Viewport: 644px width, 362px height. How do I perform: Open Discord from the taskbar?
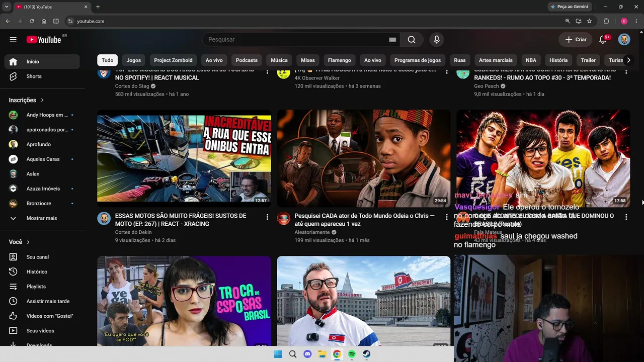pyautogui.click(x=307, y=354)
